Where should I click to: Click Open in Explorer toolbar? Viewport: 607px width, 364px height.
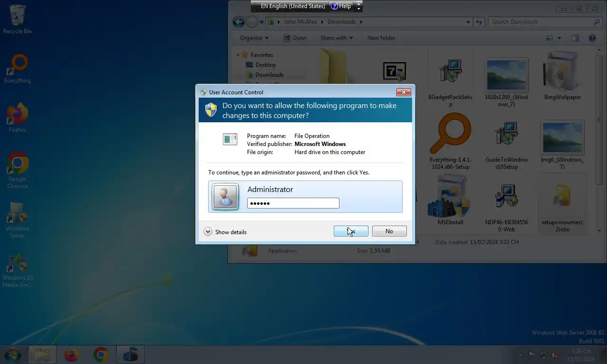(x=295, y=38)
